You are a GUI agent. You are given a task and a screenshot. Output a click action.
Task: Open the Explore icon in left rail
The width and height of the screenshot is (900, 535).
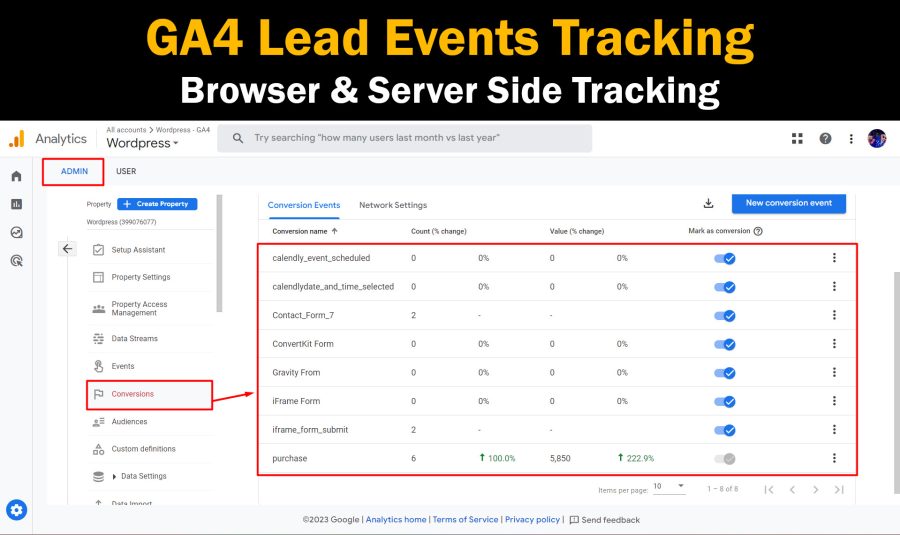(16, 232)
